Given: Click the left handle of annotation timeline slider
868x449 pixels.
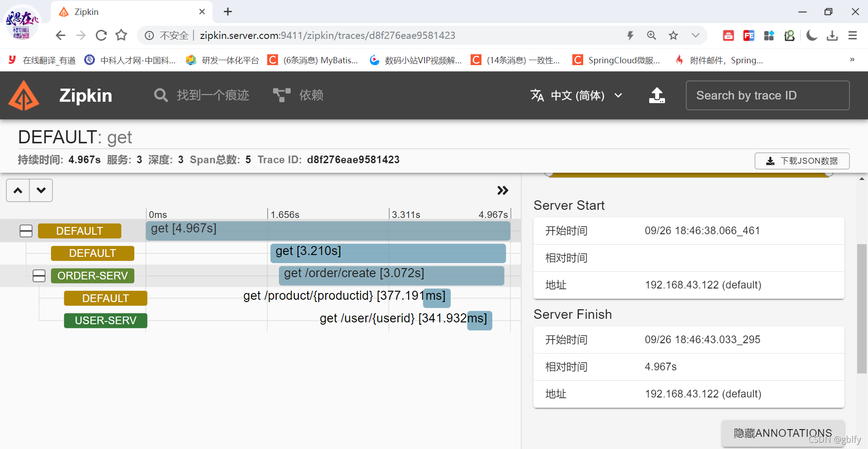Looking at the screenshot, I should pos(549,173).
